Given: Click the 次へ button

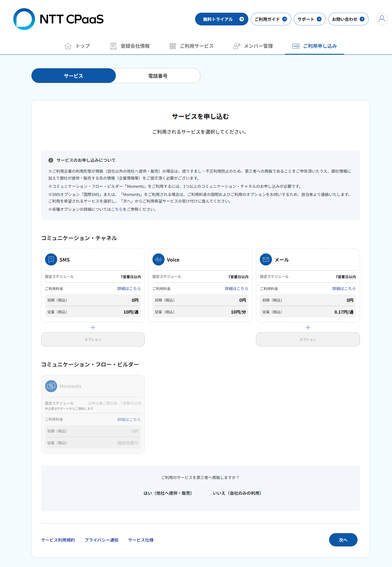Looking at the screenshot, I should coord(343,540).
